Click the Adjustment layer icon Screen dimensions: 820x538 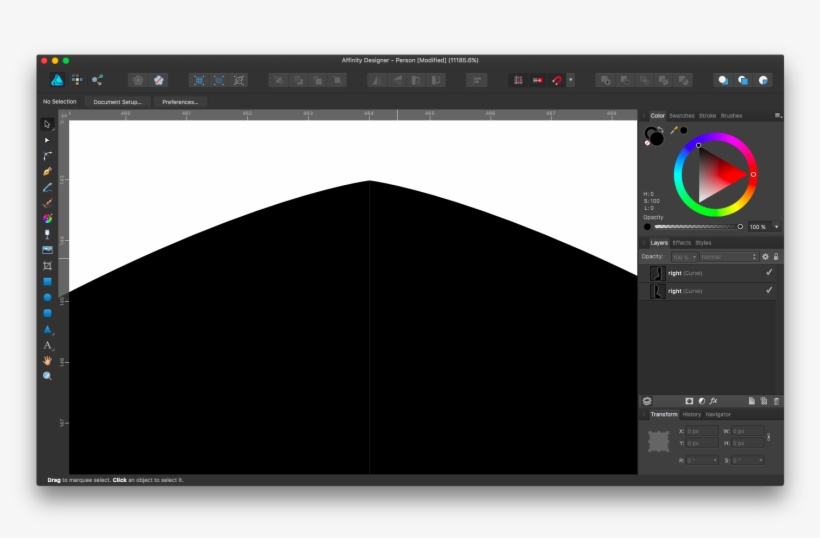pyautogui.click(x=702, y=401)
